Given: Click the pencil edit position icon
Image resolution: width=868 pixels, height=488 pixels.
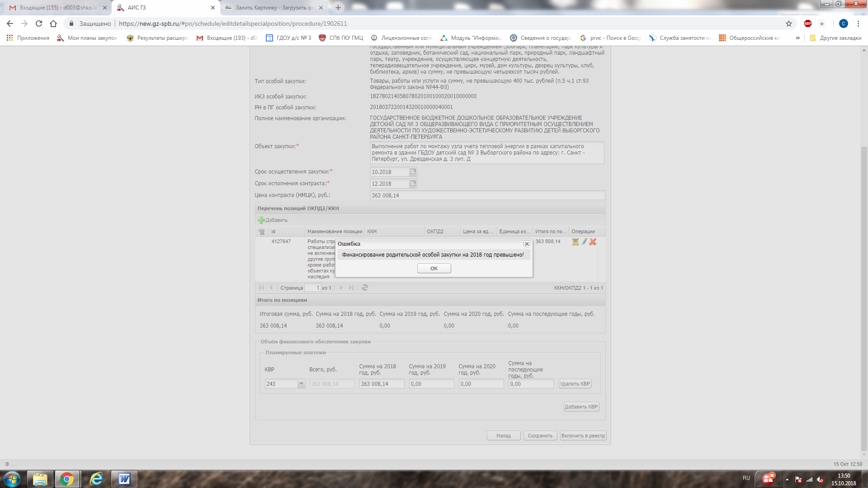Looking at the screenshot, I should 584,242.
